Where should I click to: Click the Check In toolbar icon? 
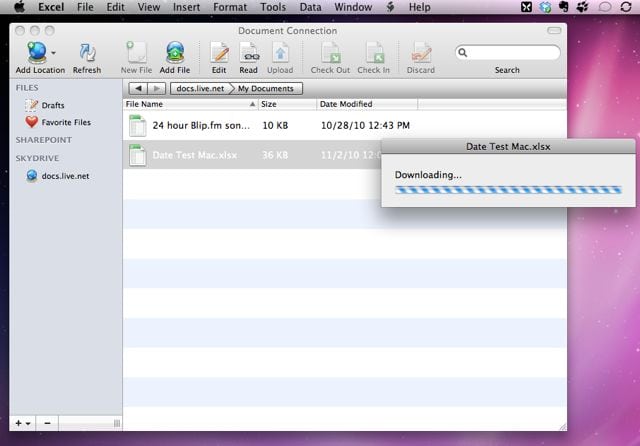pos(374,53)
